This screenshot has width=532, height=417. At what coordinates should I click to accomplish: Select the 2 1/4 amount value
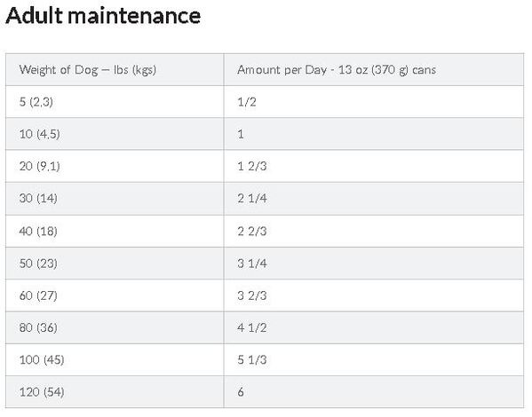click(x=251, y=199)
